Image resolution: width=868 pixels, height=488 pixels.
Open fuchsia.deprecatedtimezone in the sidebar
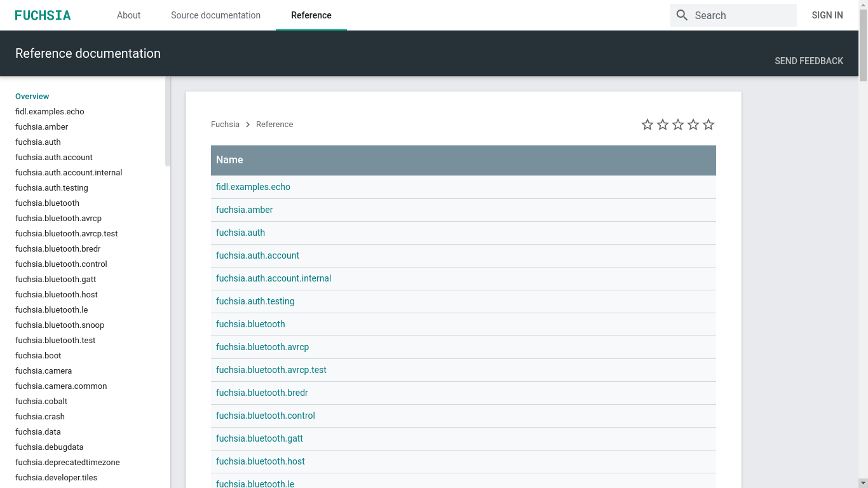(67, 463)
